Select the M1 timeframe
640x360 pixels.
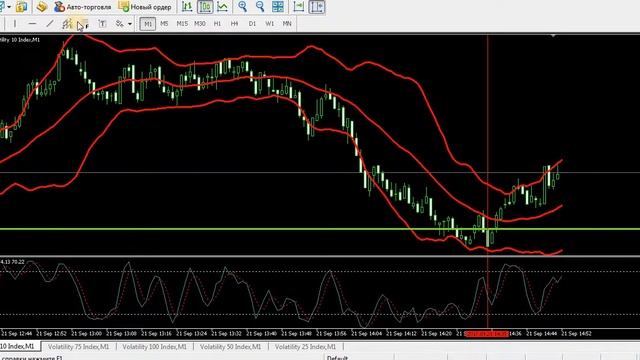[148, 24]
